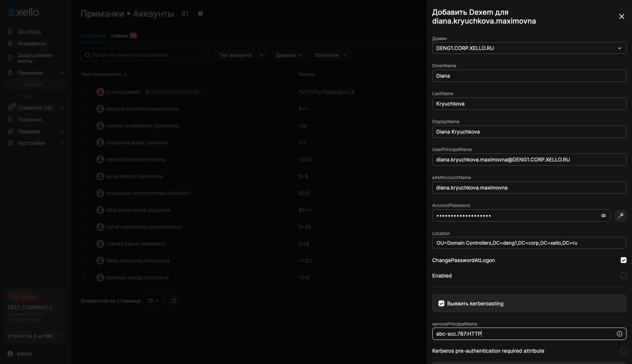Click the admin user link
Image resolution: width=632 pixels, height=364 pixels.
click(24, 354)
